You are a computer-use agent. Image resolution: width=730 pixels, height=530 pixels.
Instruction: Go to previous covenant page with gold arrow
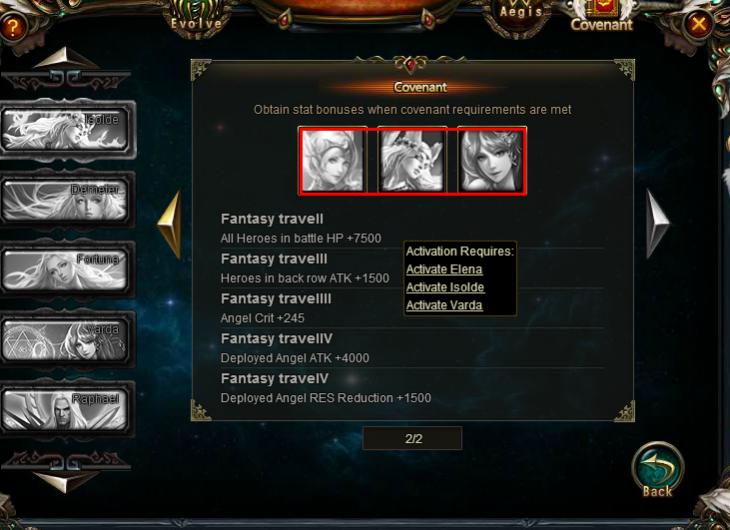(x=170, y=224)
